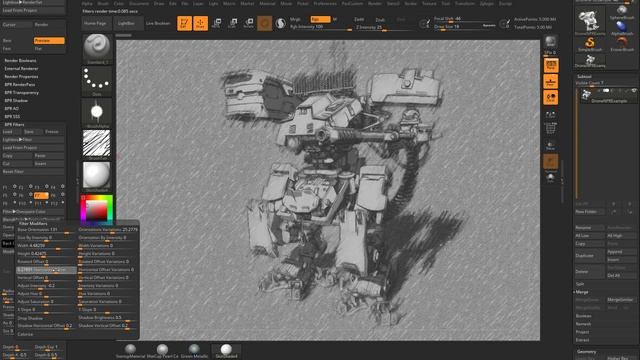640x360 pixels.
Task: Expand the Geometry section
Action: (587, 352)
